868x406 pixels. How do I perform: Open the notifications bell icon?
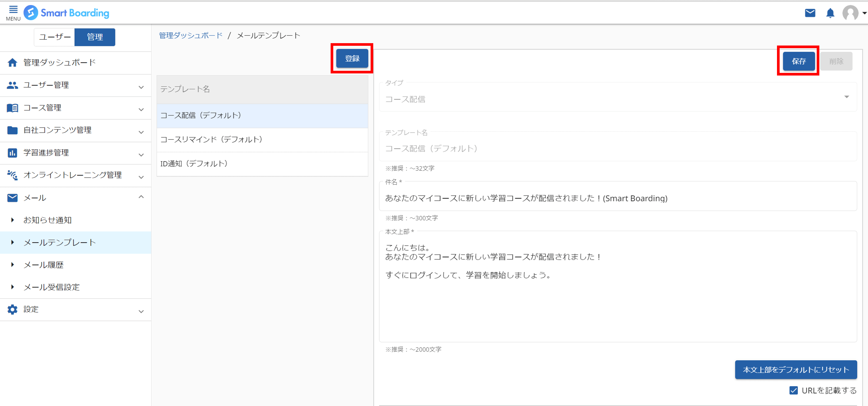pos(830,13)
